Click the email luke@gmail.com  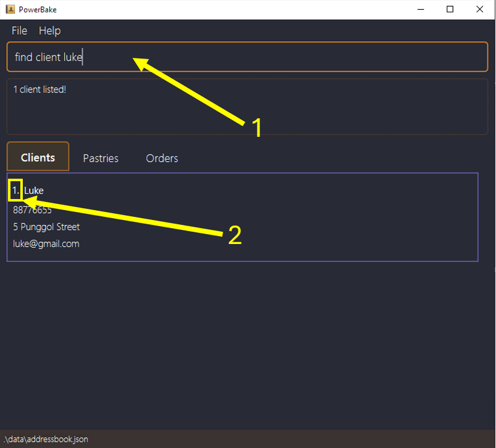(46, 243)
